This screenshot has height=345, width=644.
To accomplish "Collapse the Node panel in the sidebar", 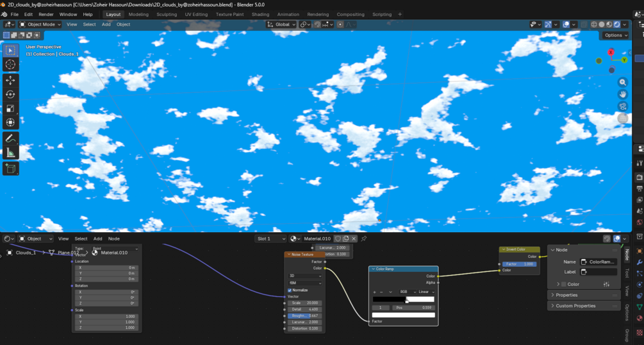I will pyautogui.click(x=552, y=249).
